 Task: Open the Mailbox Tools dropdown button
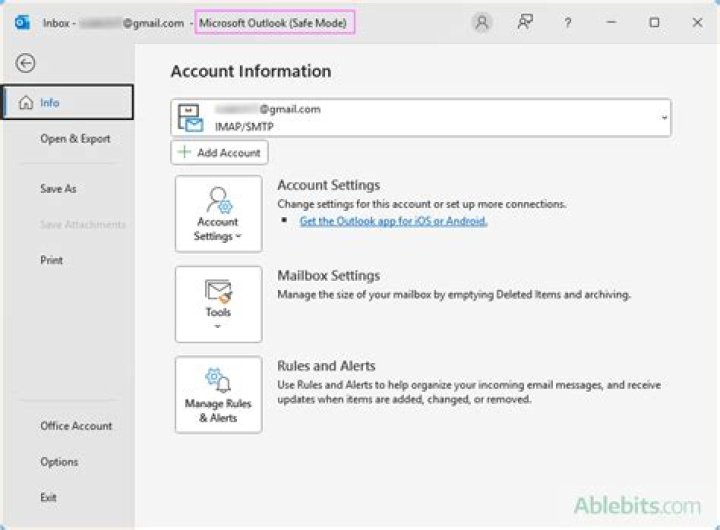pyautogui.click(x=218, y=304)
